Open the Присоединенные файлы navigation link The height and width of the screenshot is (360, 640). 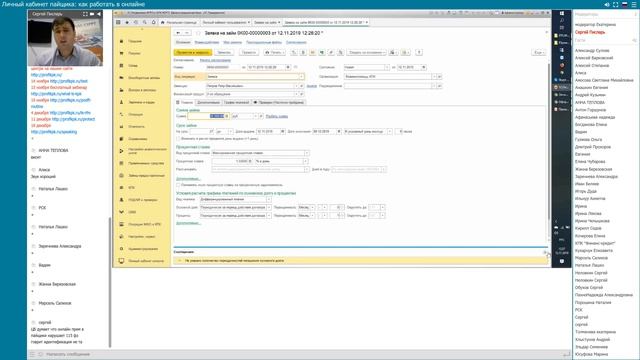[x=264, y=42]
